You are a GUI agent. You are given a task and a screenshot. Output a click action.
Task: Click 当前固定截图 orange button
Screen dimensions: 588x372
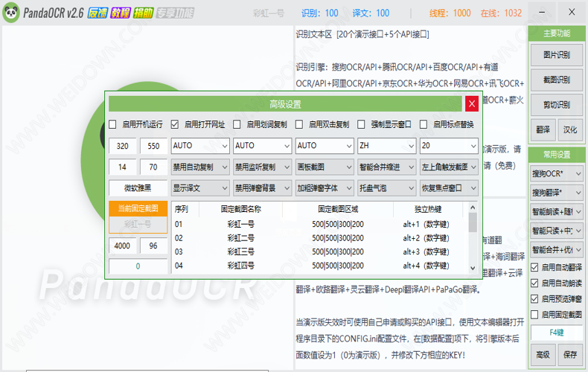pos(138,208)
